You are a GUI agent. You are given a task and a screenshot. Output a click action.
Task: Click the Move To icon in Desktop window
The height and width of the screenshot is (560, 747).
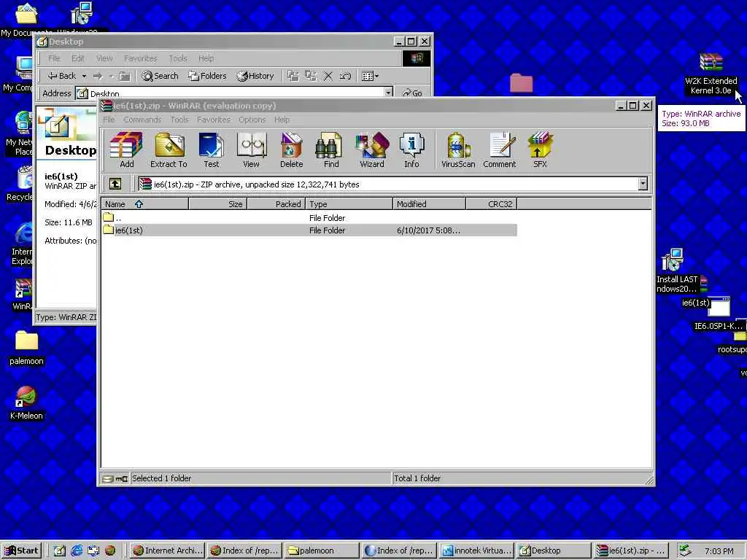(293, 76)
